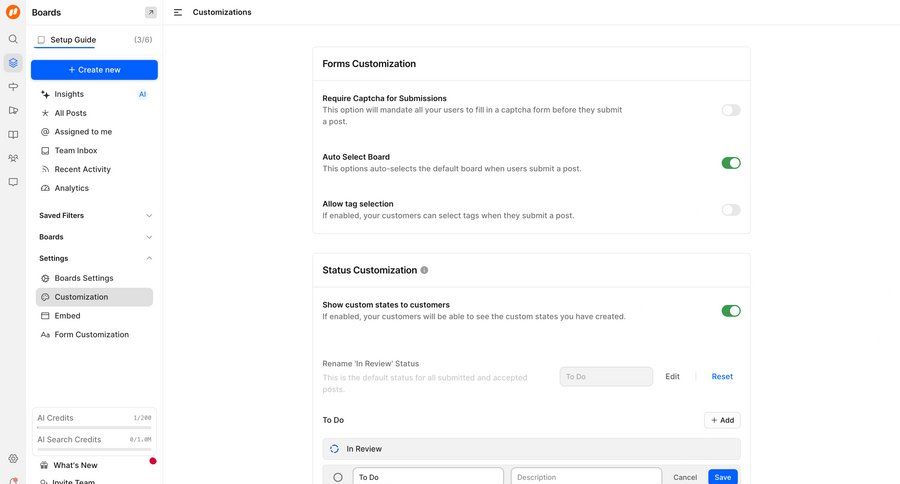The image size is (900, 484).
Task: Click the In Review status row
Action: pos(532,449)
